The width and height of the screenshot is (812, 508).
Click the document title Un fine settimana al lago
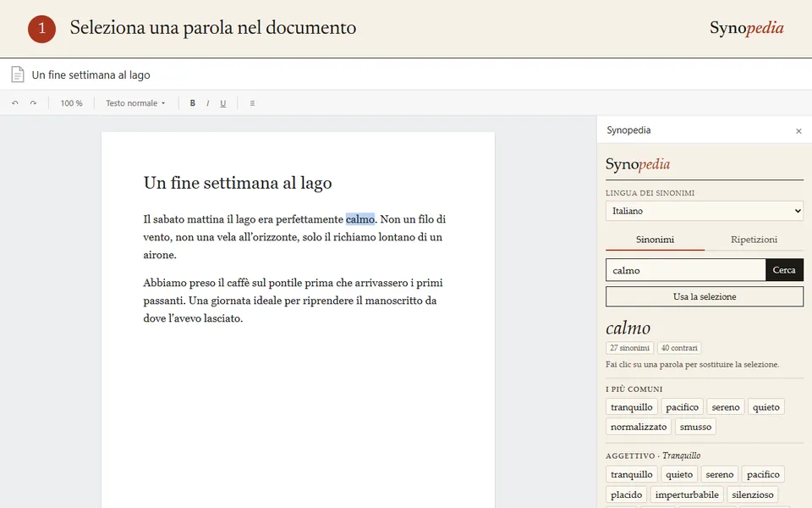pos(91,75)
